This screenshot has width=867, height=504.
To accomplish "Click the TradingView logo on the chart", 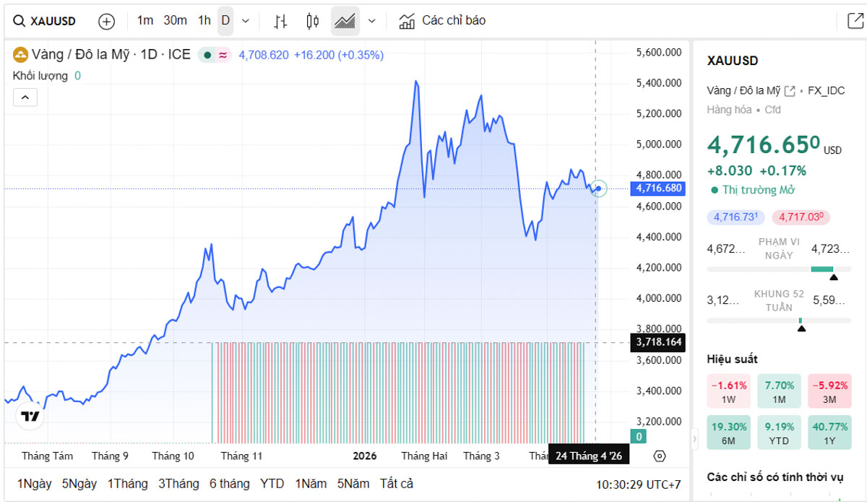I will (x=30, y=416).
